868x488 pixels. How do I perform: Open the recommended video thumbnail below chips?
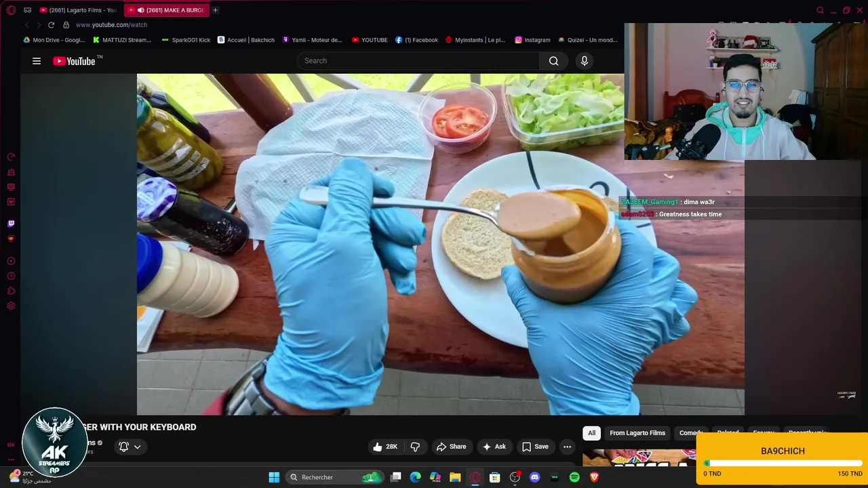(639, 458)
